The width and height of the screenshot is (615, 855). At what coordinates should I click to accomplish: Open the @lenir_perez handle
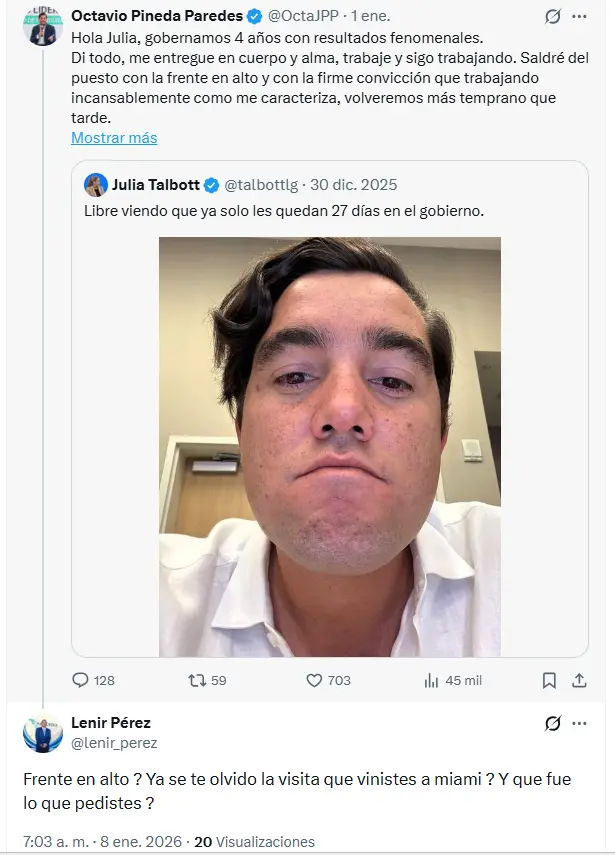[x=114, y=743]
